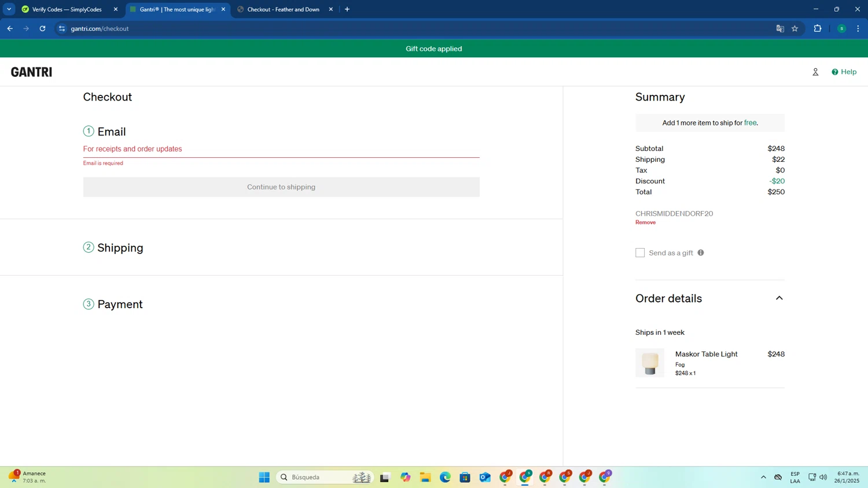Open the Help link in header
This screenshot has height=488, width=868.
[x=844, y=72]
